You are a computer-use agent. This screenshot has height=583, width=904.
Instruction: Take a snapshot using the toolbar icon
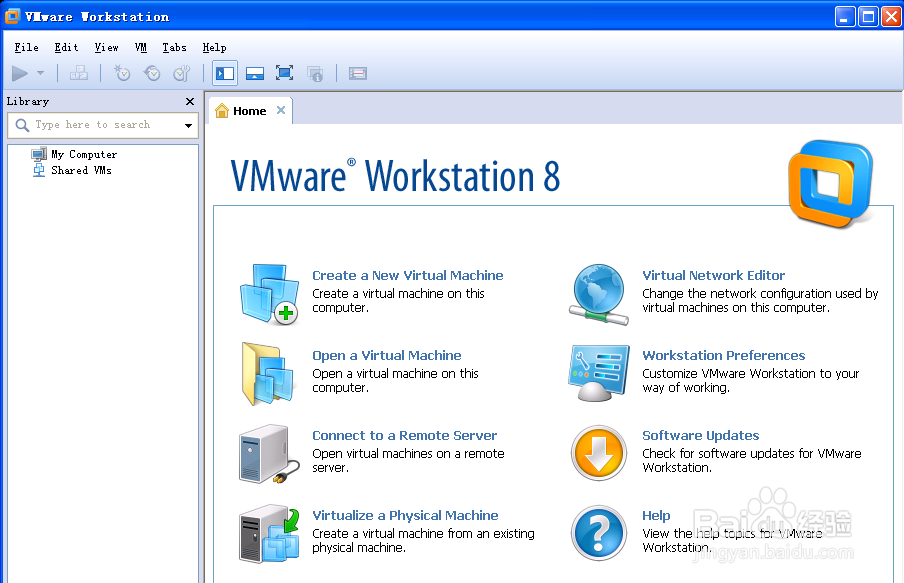(x=122, y=73)
